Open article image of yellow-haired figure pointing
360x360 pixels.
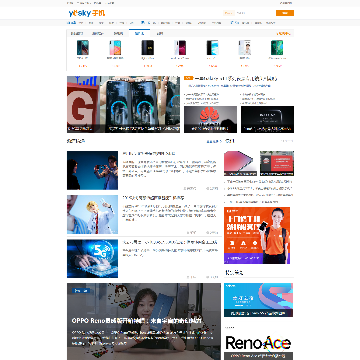coord(92,214)
